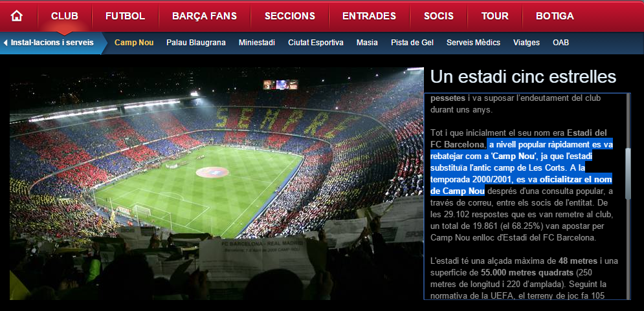
Task: Open the TOUR page
Action: pos(495,16)
